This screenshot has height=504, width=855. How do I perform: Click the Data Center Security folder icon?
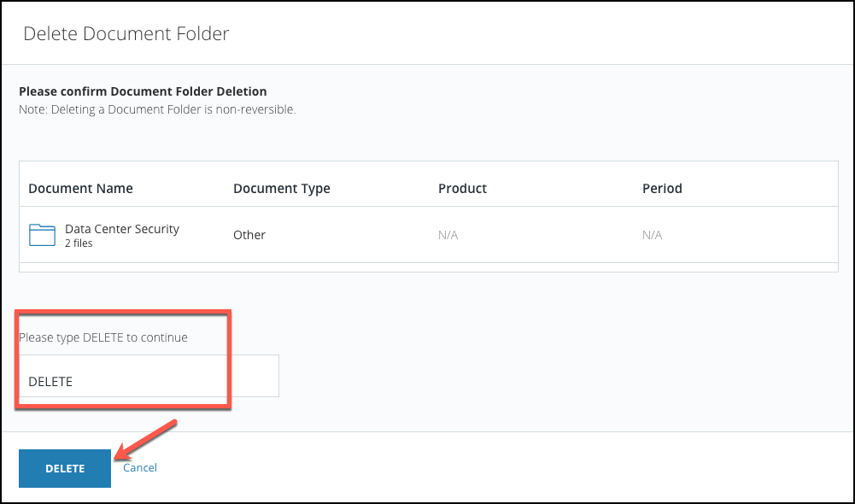42,235
